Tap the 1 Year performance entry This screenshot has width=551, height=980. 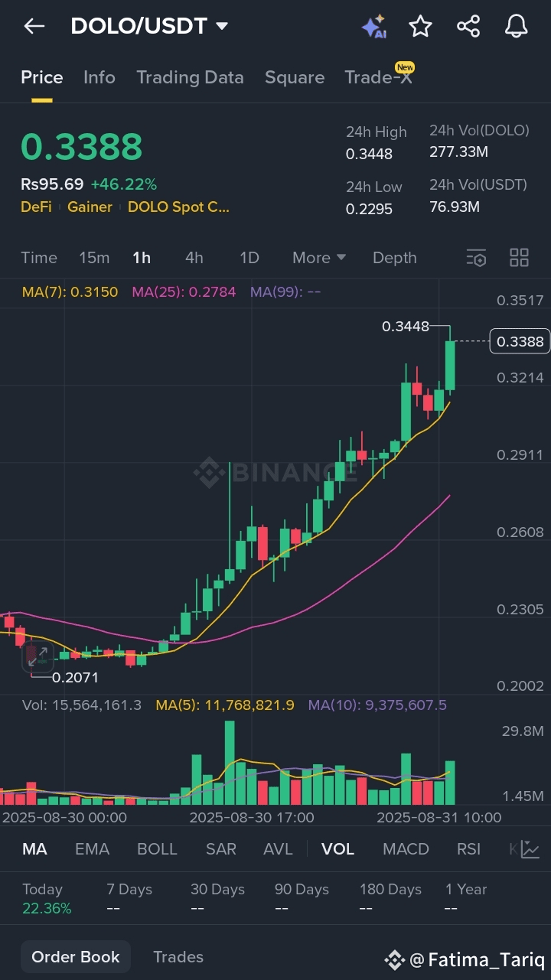(x=466, y=899)
